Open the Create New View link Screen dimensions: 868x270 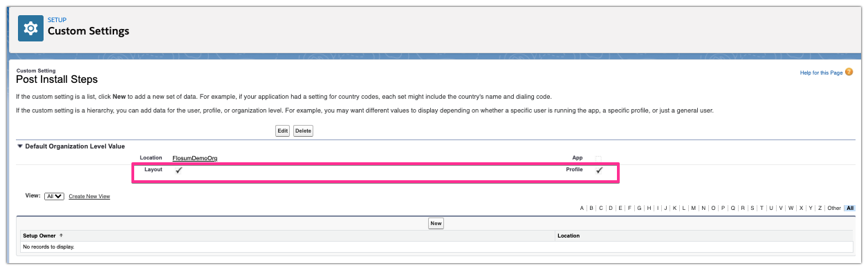(x=89, y=197)
